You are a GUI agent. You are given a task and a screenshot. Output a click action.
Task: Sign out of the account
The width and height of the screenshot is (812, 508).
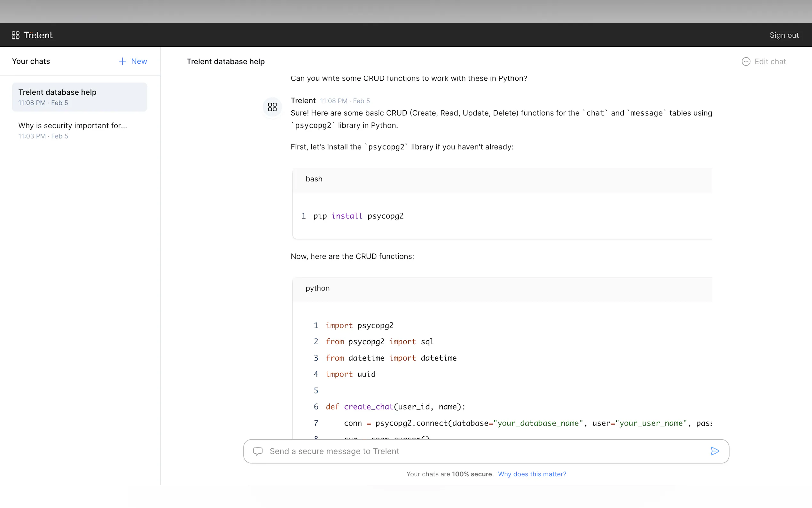pyautogui.click(x=784, y=35)
